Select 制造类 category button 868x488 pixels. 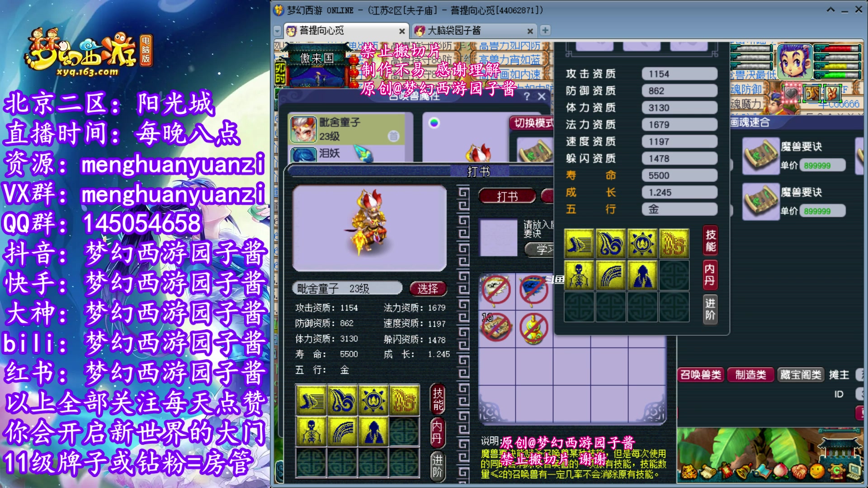point(750,375)
